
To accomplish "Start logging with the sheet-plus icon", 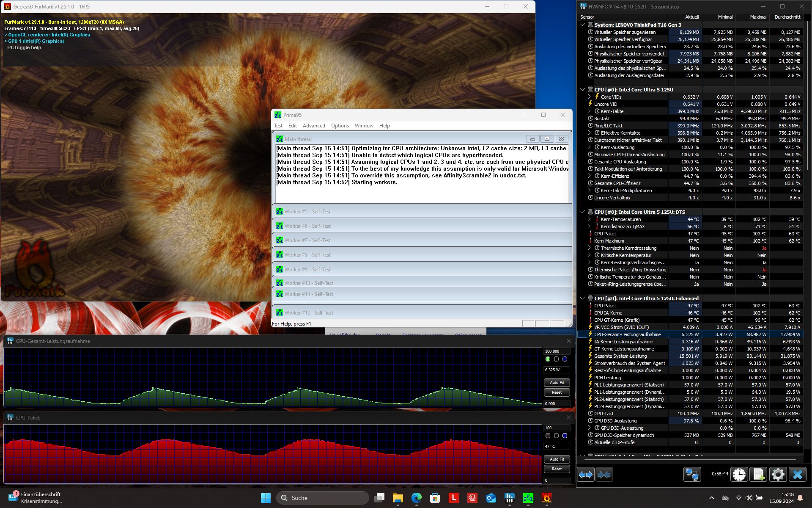I will [758, 475].
